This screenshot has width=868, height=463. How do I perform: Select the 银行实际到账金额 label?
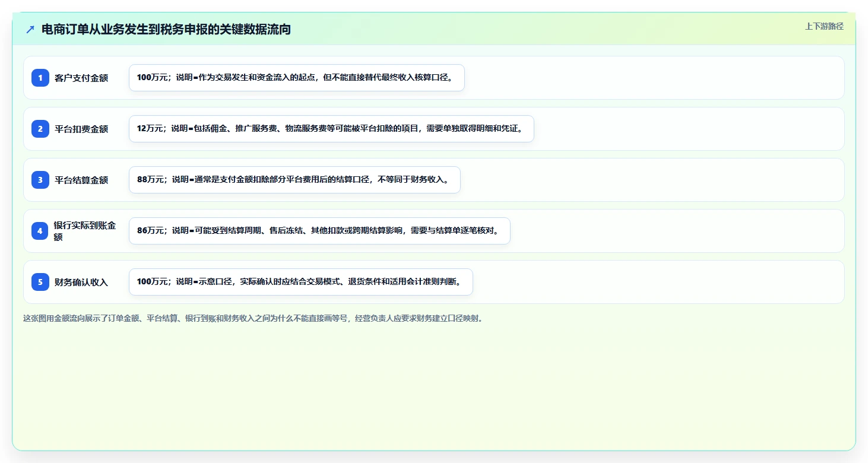85,231
